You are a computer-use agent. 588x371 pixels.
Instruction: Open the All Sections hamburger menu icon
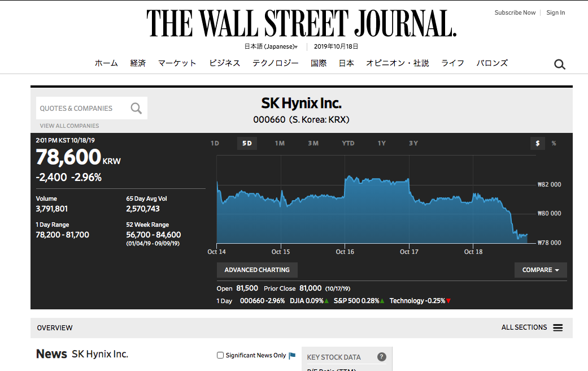point(557,327)
